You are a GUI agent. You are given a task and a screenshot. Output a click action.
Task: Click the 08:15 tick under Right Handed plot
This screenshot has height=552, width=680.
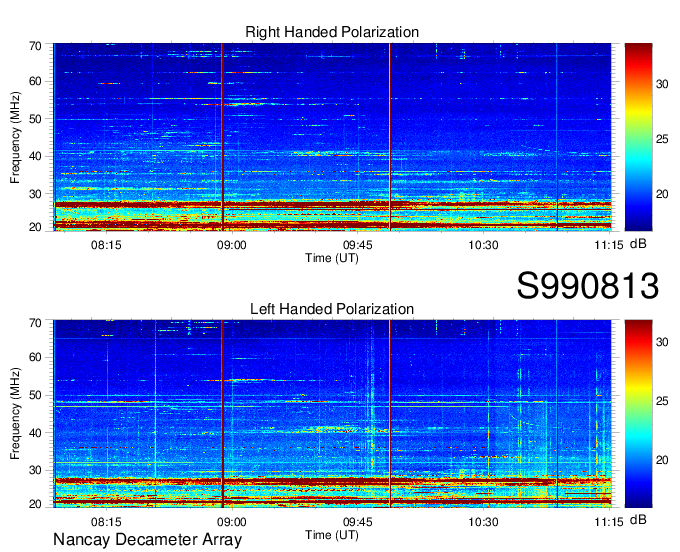tap(106, 245)
